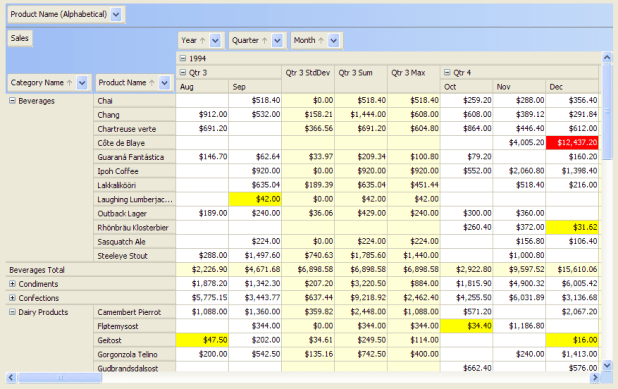The image size is (618, 389).
Task: Click the yellow $34.40 Oct cell
Action: pyautogui.click(x=467, y=326)
